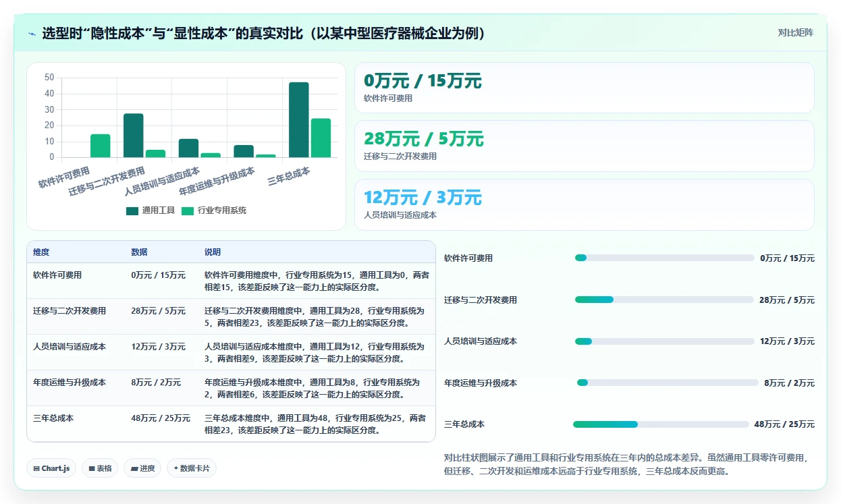Click the 0万元 / 15万元 data card
Image resolution: width=841 pixels, height=504 pixels.
[584, 88]
